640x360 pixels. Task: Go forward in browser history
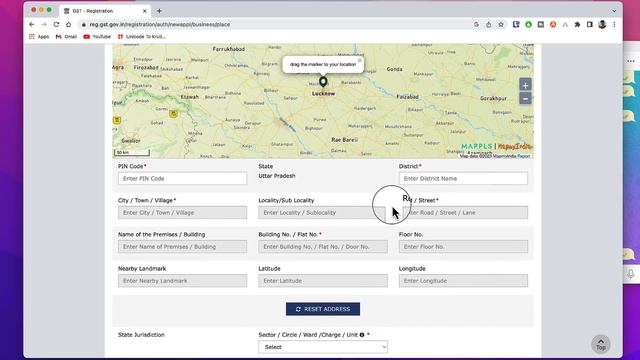tap(44, 24)
